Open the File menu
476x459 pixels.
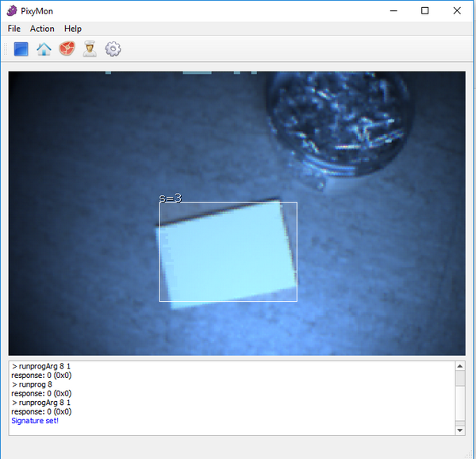tap(14, 29)
